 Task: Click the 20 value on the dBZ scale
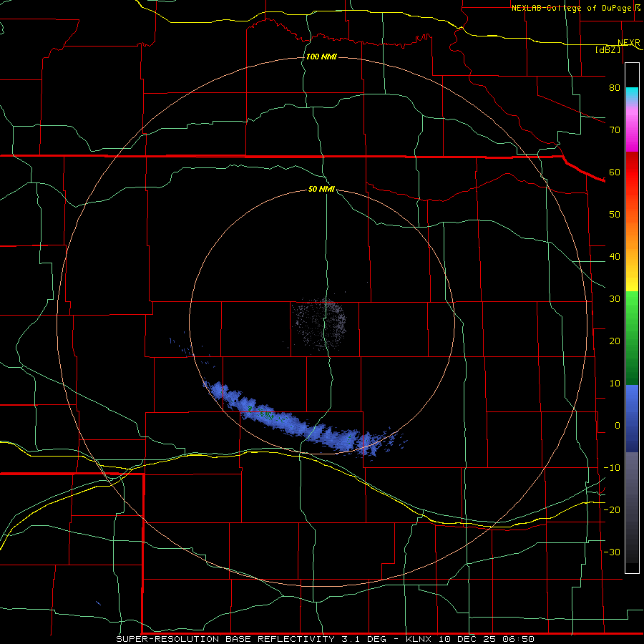tap(615, 341)
